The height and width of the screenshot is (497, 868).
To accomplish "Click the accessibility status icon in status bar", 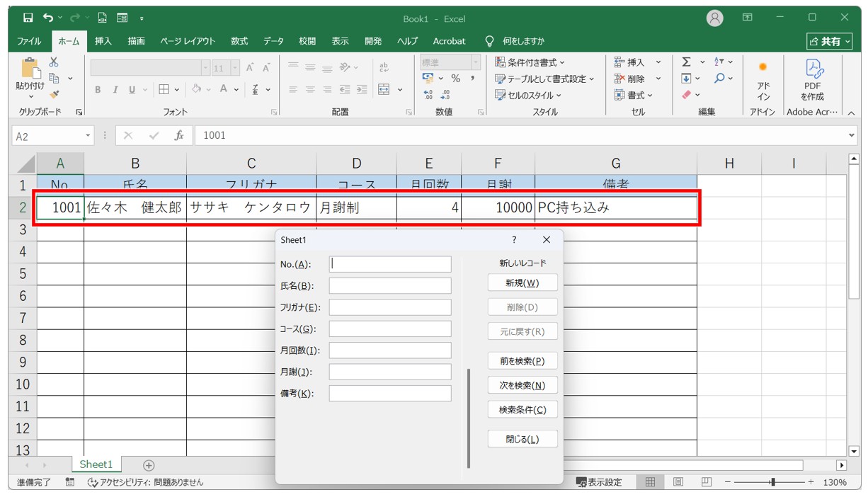I will (x=92, y=482).
